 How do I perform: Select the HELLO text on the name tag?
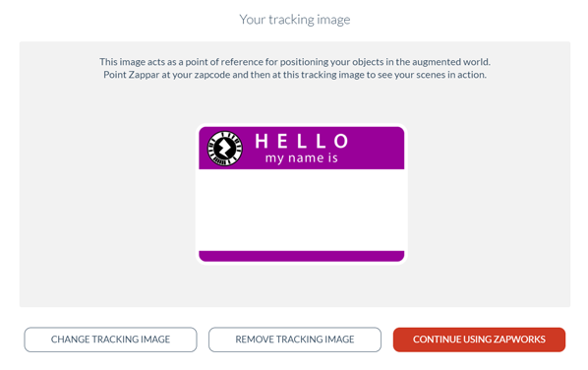pyautogui.click(x=302, y=142)
